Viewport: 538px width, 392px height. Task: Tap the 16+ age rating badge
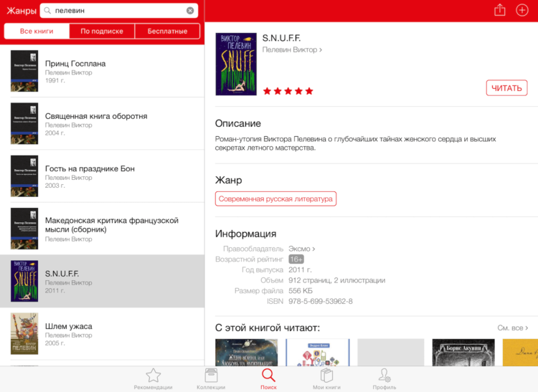pos(296,259)
